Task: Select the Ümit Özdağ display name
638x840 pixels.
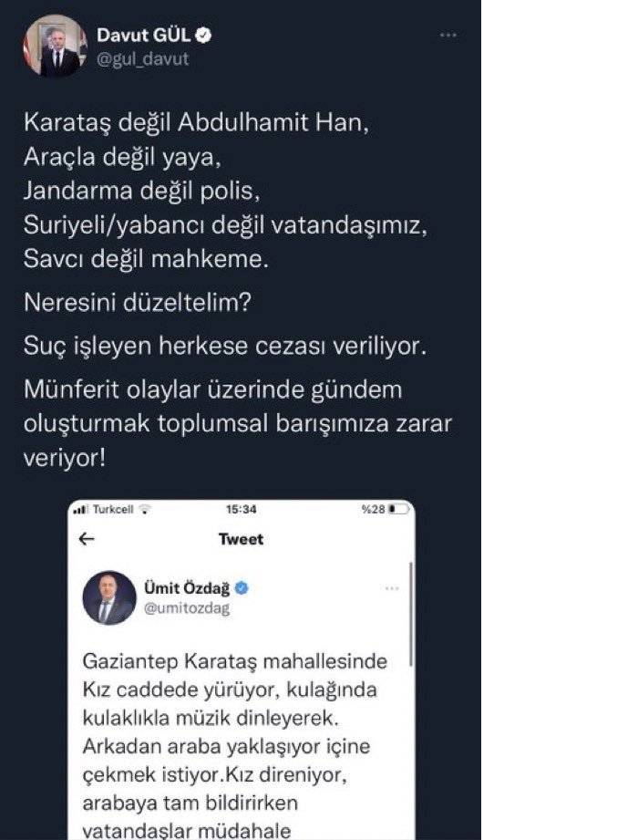Action: point(187,588)
